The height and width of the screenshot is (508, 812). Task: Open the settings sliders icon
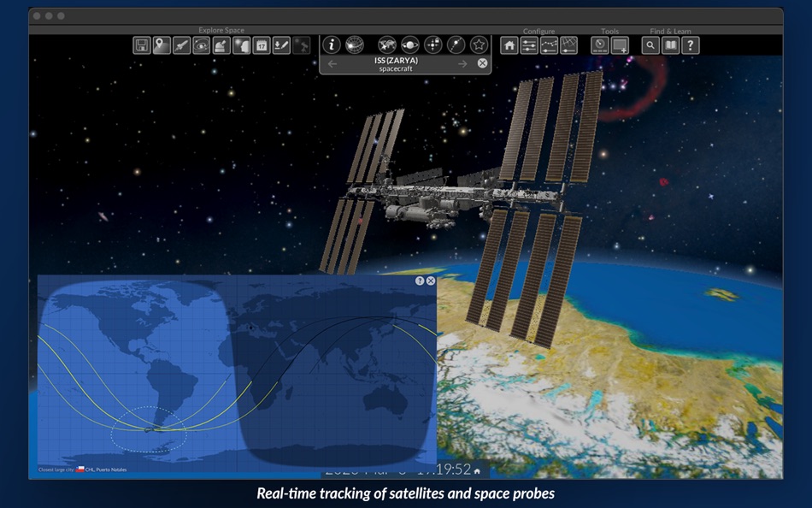click(529, 45)
